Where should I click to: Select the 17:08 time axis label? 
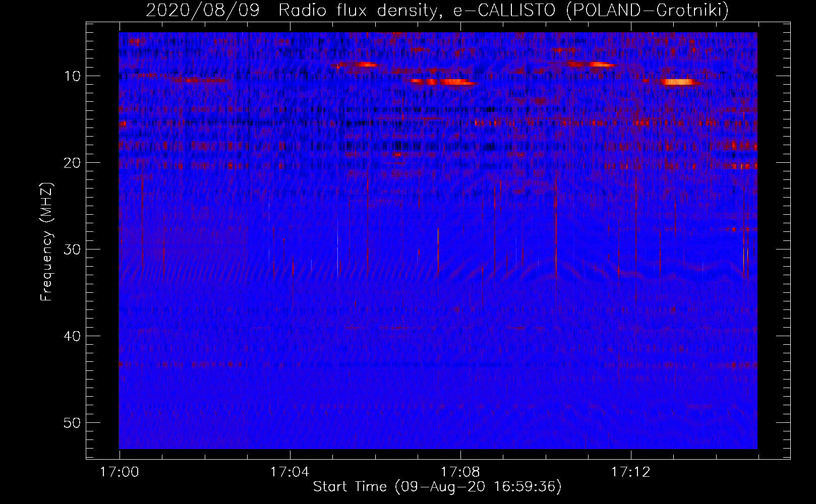pos(460,472)
